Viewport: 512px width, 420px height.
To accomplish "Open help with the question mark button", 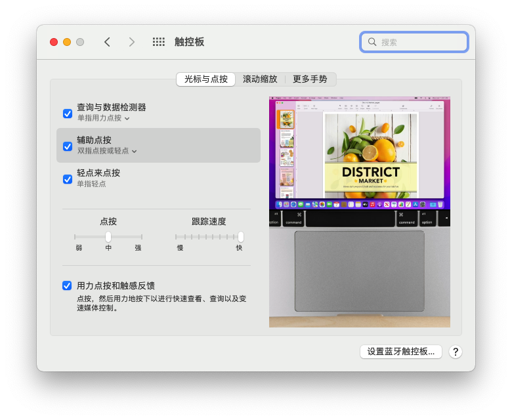I will click(456, 352).
